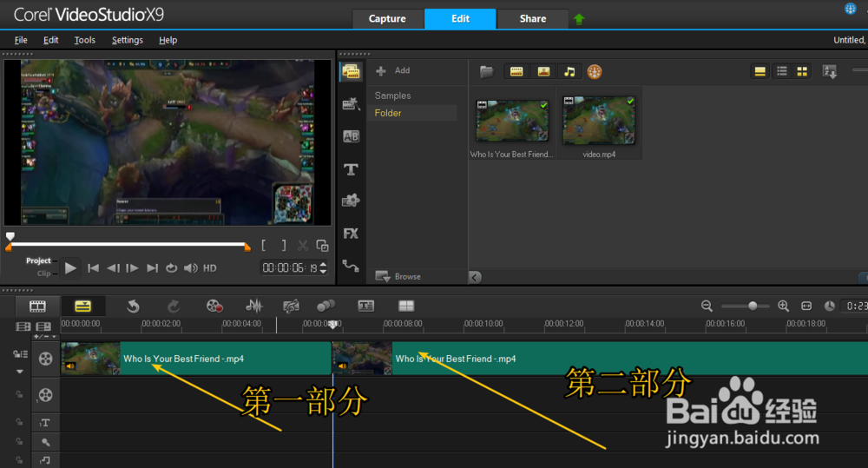This screenshot has width=868, height=468.
Task: Undo the last action
Action: pos(133,306)
